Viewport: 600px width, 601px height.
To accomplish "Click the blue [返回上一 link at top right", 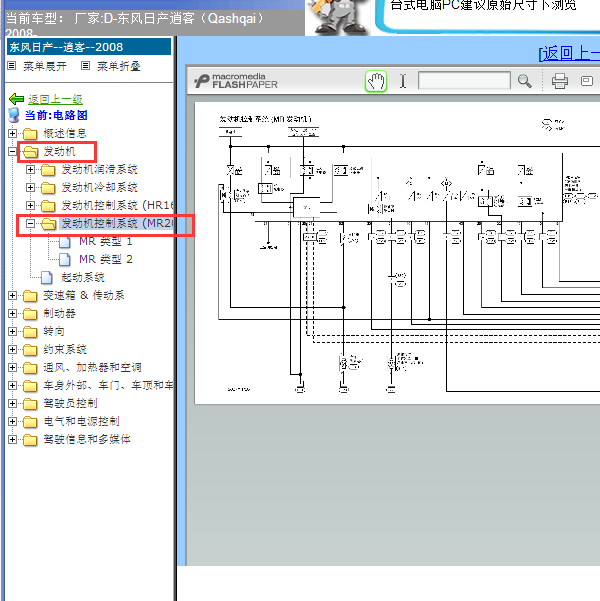I will pyautogui.click(x=569, y=53).
